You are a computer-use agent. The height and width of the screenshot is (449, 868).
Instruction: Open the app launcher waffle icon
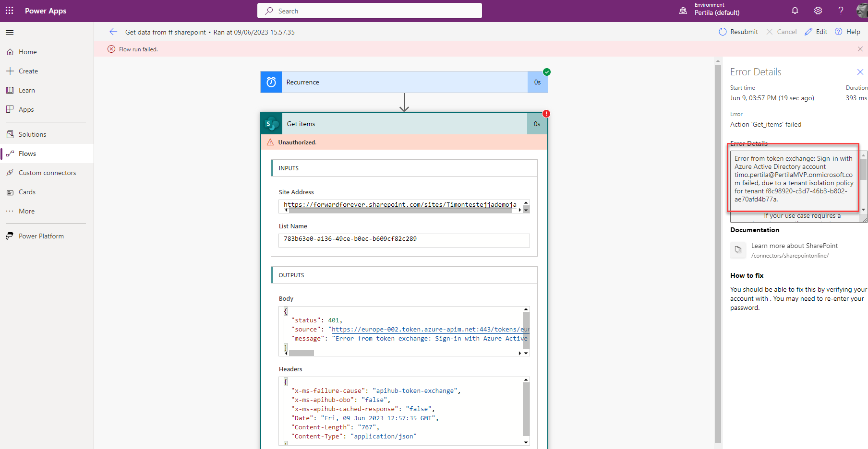(x=10, y=11)
